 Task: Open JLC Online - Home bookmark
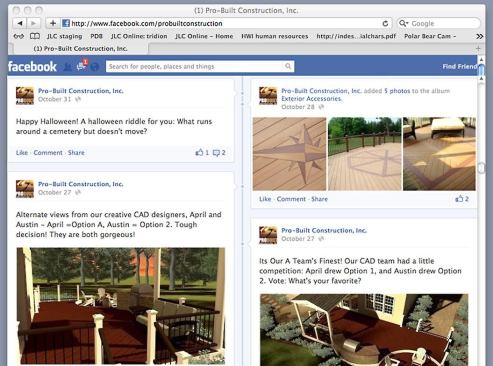[x=204, y=36]
